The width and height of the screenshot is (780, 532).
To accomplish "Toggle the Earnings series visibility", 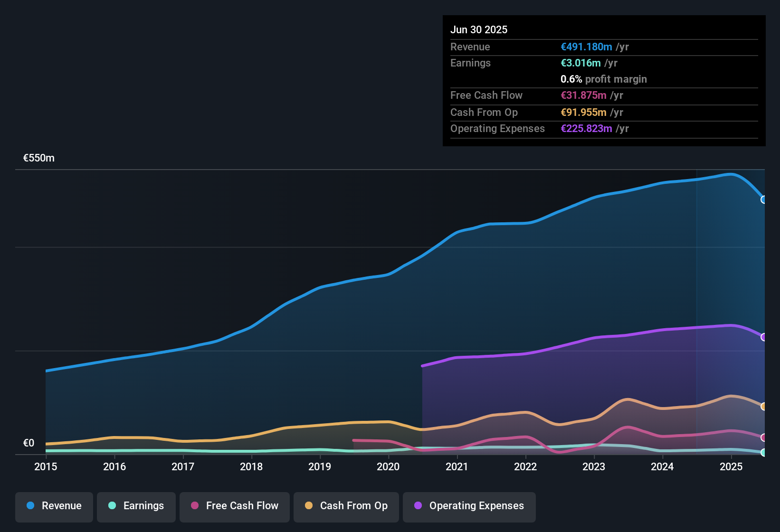I will [136, 506].
